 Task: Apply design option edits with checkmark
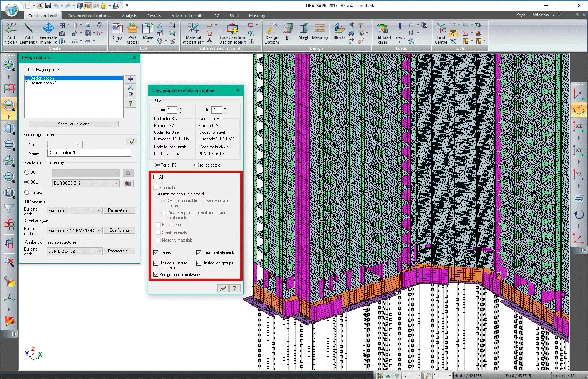click(x=131, y=141)
